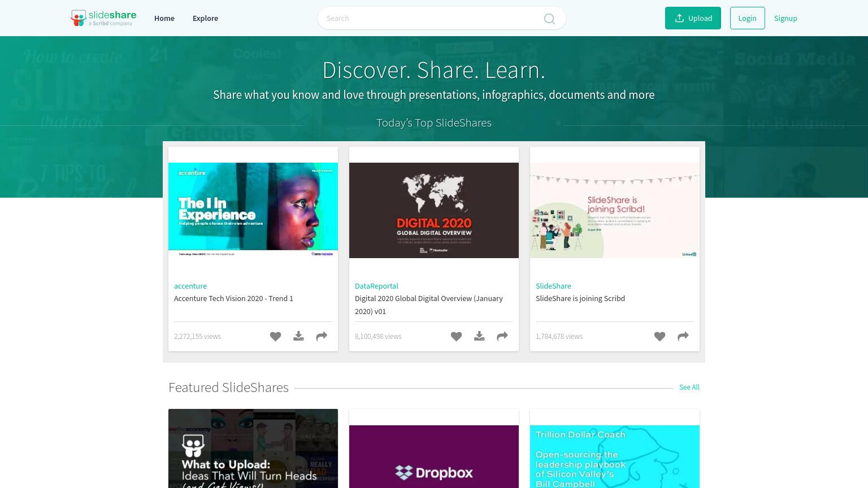Open The I in Experience thumbnail
Viewport: 868px width, 488px height.
point(253,210)
